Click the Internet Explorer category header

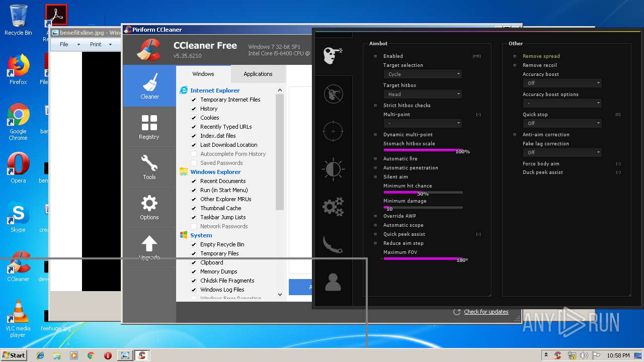click(215, 90)
